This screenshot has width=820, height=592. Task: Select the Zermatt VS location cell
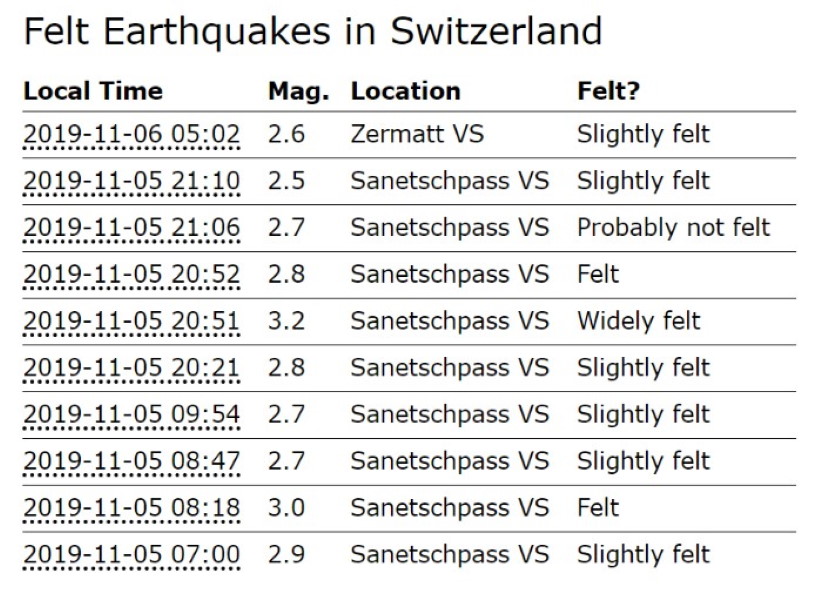tap(417, 134)
